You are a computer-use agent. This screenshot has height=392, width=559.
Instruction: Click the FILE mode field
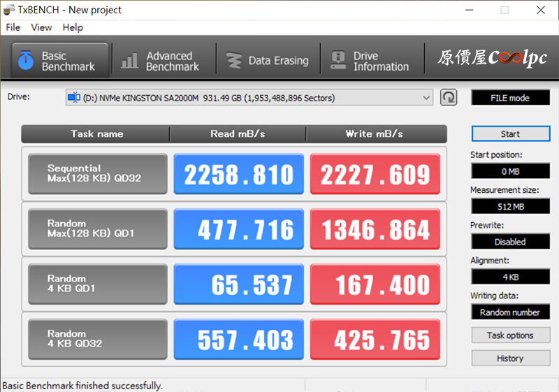510,98
